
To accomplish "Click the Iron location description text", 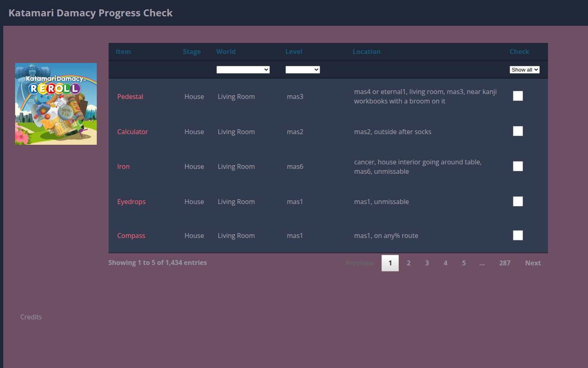I will (418, 166).
